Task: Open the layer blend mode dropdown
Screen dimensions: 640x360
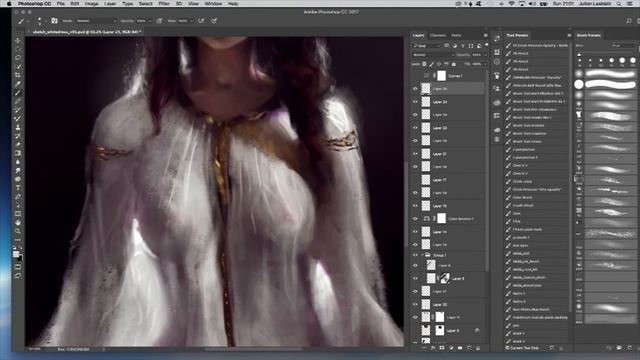Action: 433,55
